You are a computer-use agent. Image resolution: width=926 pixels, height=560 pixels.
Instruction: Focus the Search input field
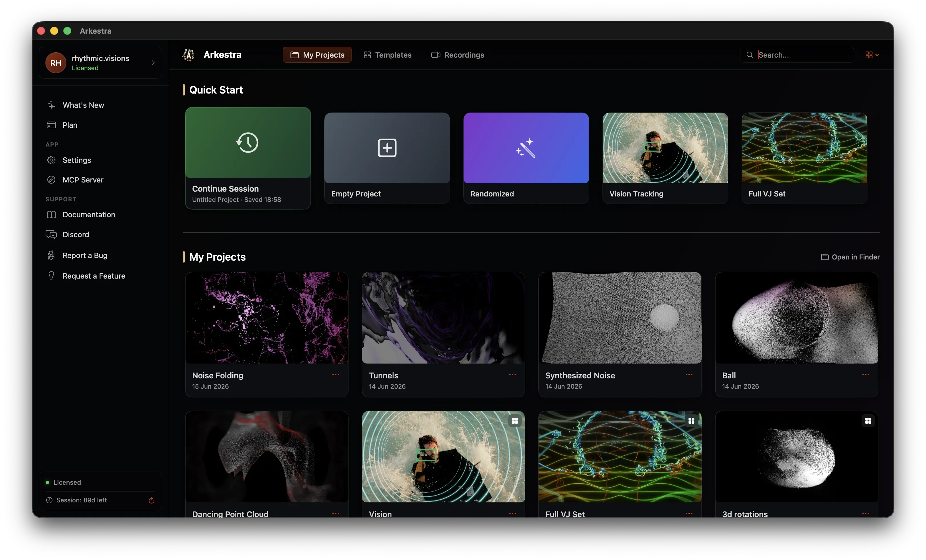coord(797,55)
